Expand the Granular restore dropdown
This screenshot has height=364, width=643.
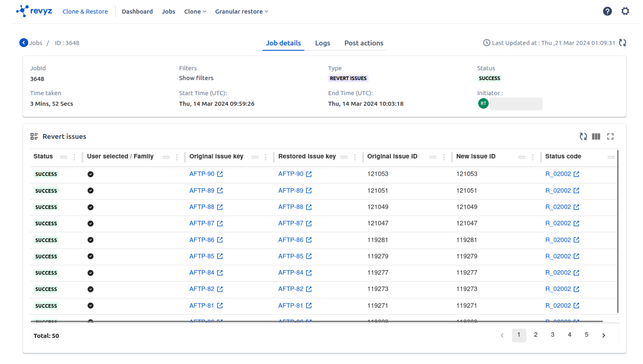242,11
